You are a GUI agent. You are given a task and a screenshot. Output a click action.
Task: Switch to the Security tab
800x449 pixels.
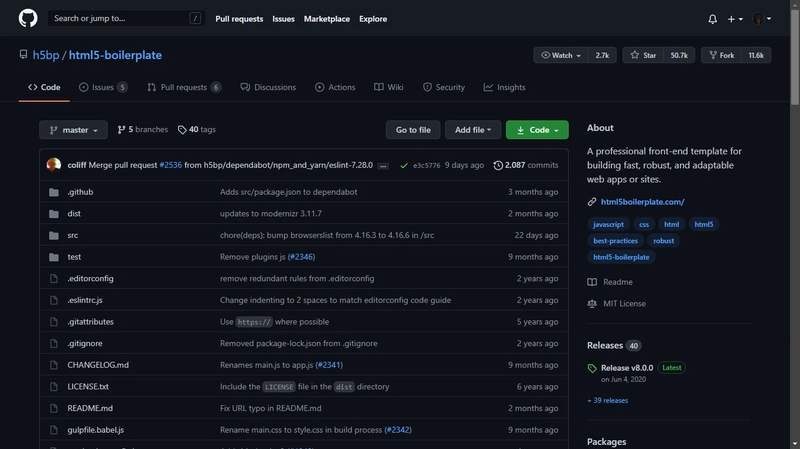(444, 87)
